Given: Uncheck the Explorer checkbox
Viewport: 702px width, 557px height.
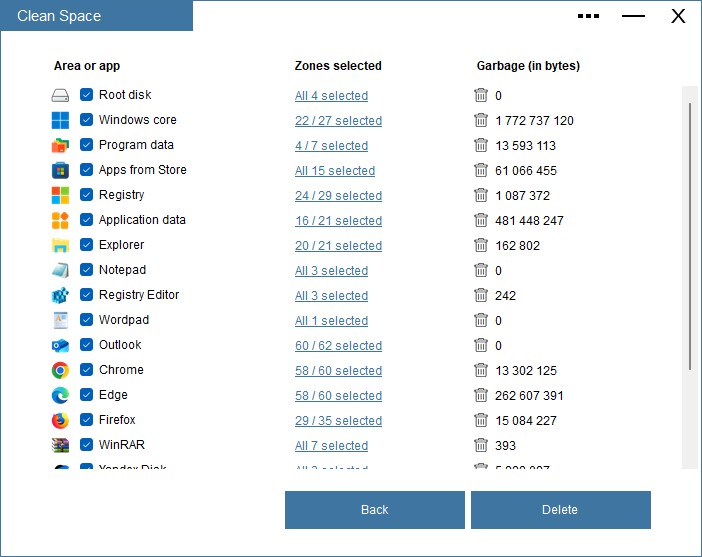Looking at the screenshot, I should 87,245.
